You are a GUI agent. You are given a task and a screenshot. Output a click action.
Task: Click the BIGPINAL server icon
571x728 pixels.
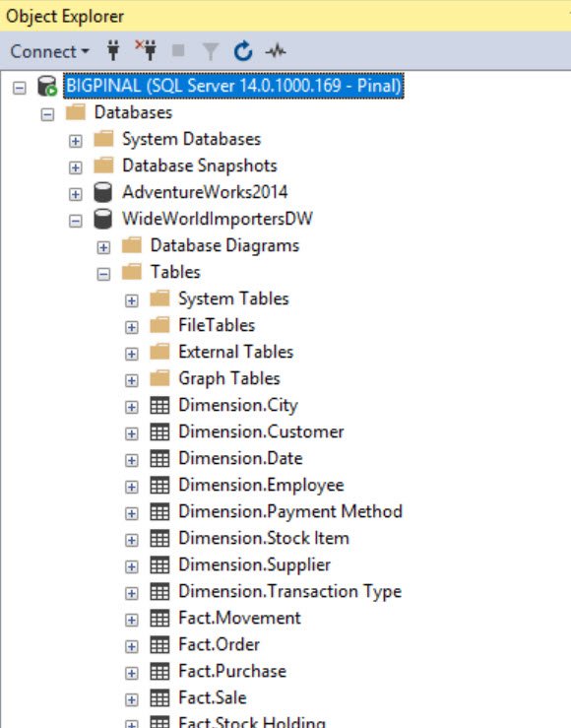pos(47,86)
